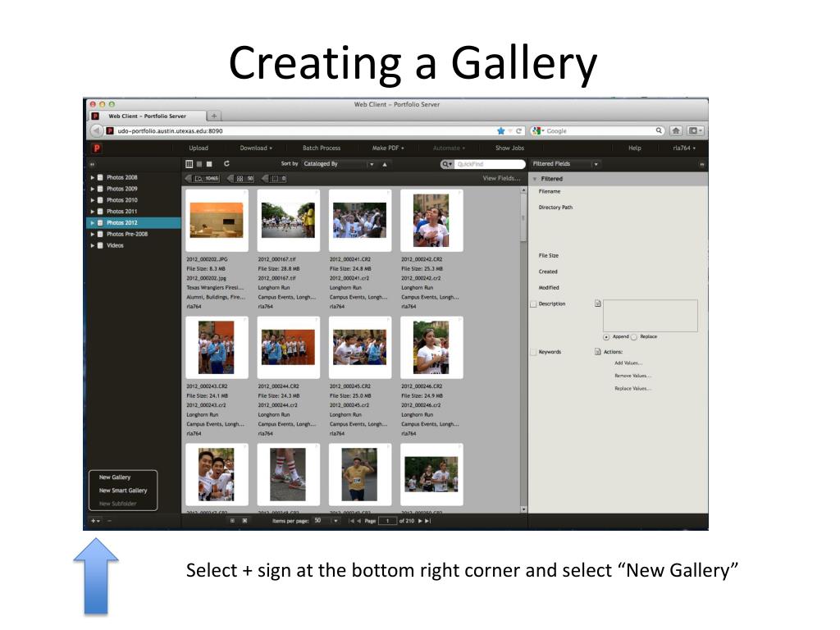Viewport: 840px width, 630px height.
Task: Select New Gallery from popup menu
Action: 115,477
